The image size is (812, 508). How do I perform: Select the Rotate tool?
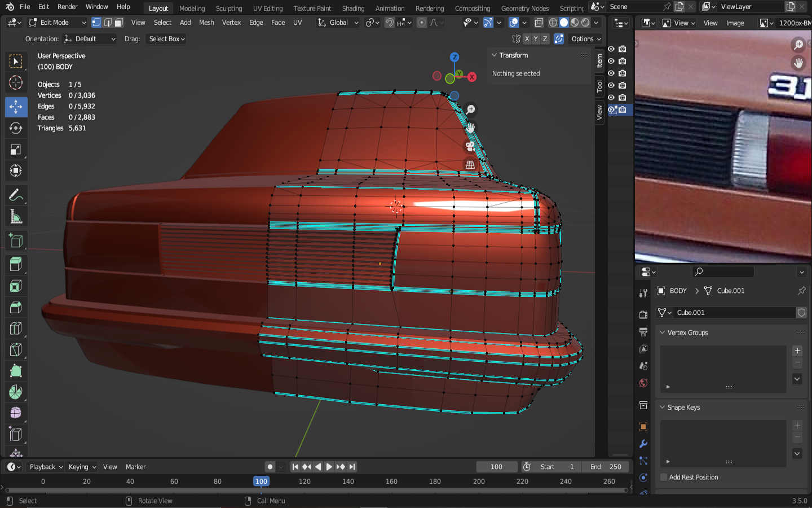point(16,128)
